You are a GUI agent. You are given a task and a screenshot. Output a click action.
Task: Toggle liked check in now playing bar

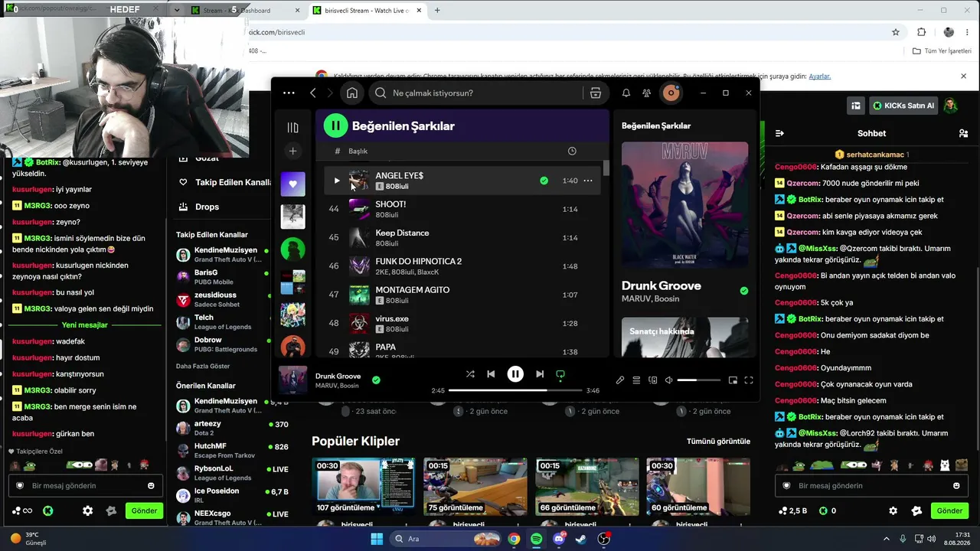coord(376,380)
